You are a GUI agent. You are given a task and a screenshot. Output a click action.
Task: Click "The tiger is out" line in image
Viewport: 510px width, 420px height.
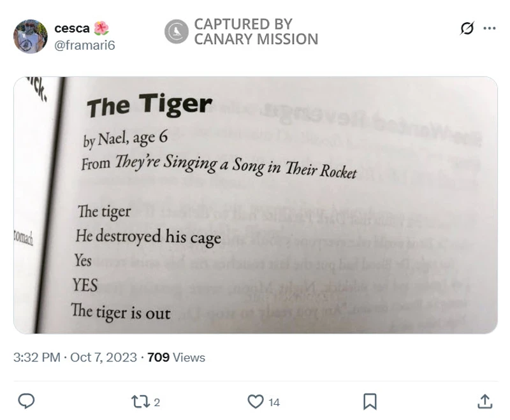pyautogui.click(x=121, y=312)
